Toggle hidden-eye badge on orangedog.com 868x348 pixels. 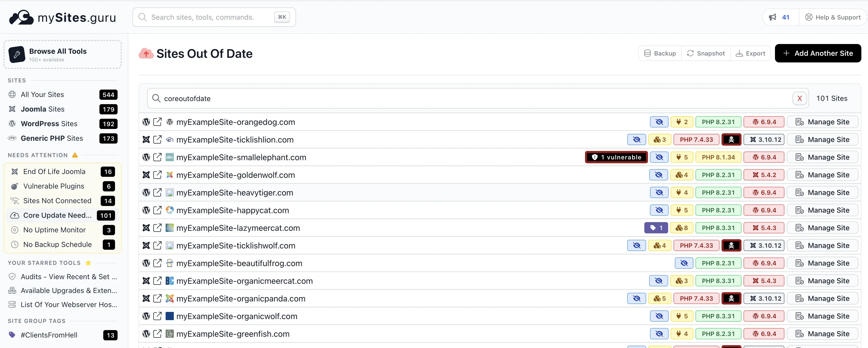click(659, 122)
